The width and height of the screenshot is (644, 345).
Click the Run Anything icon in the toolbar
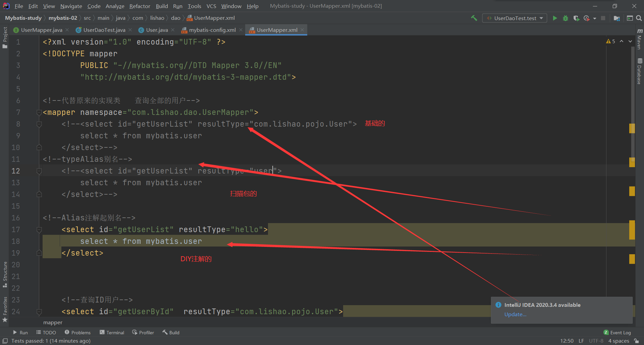pos(630,18)
